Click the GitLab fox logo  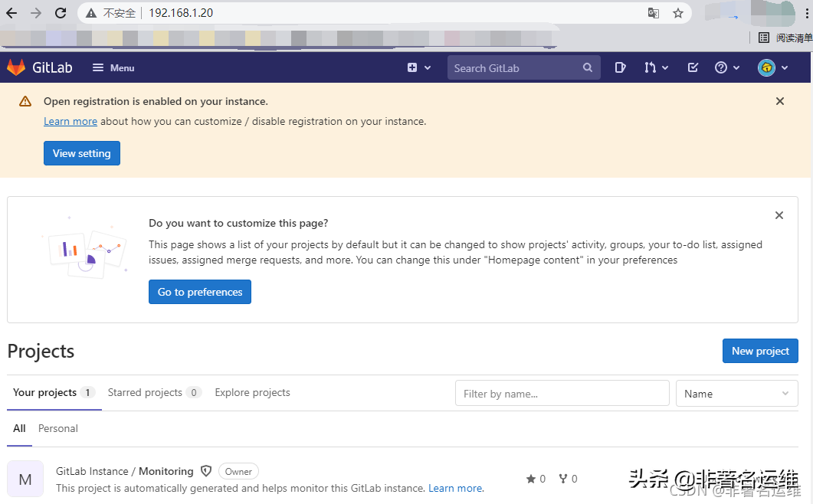(16, 67)
